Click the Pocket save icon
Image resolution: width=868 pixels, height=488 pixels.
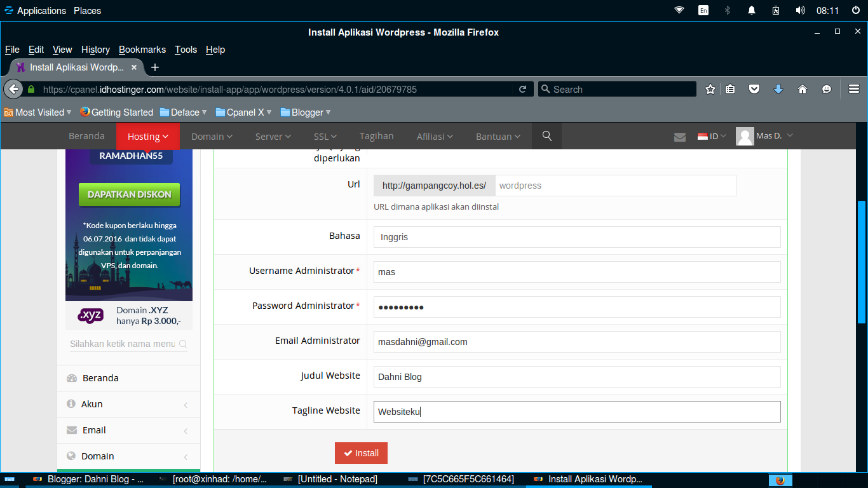pyautogui.click(x=754, y=90)
